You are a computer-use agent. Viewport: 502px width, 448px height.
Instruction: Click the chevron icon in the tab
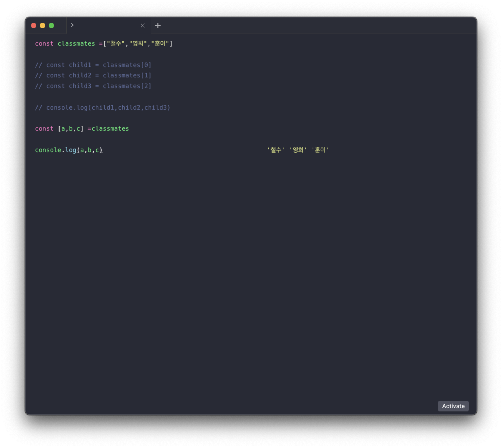pos(72,25)
